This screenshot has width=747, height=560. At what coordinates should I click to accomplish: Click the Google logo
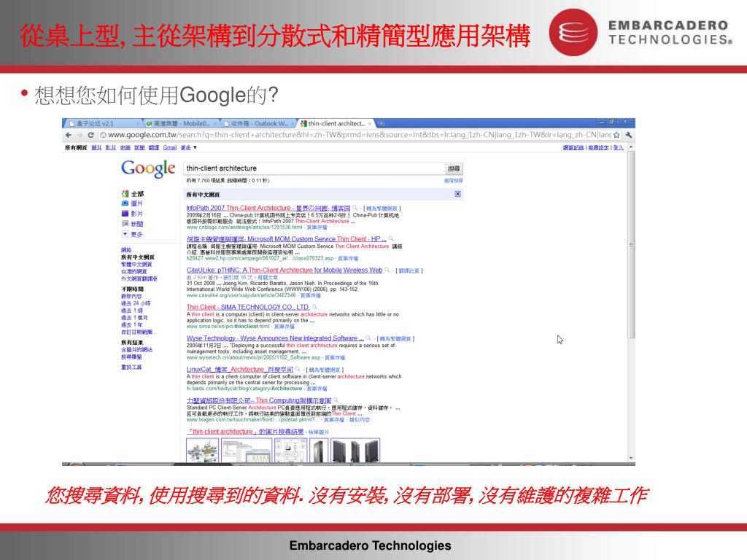(x=148, y=168)
